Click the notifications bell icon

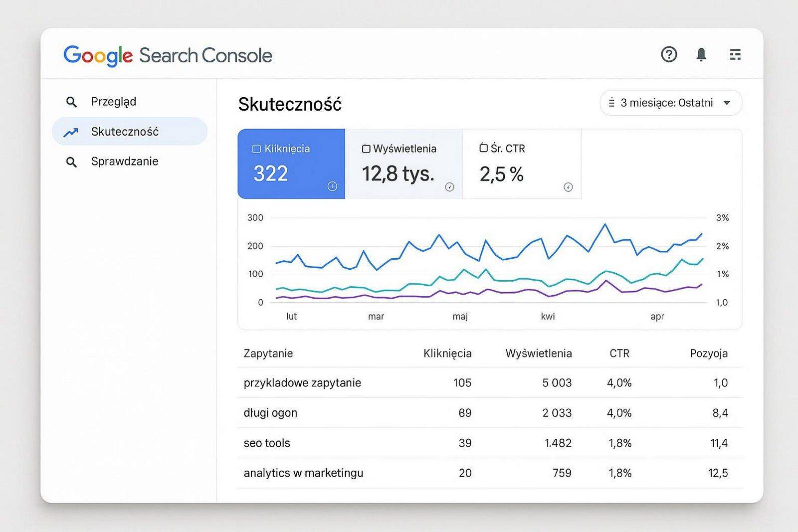pos(701,54)
